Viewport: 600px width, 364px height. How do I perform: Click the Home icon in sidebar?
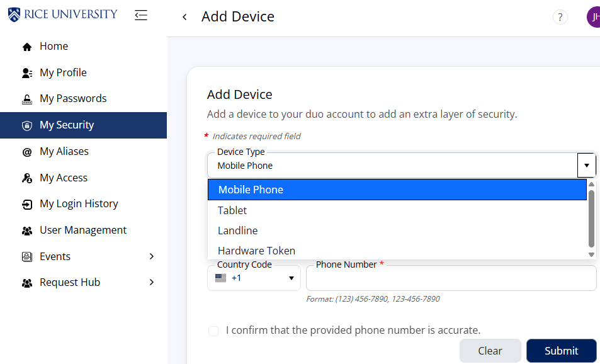[27, 47]
